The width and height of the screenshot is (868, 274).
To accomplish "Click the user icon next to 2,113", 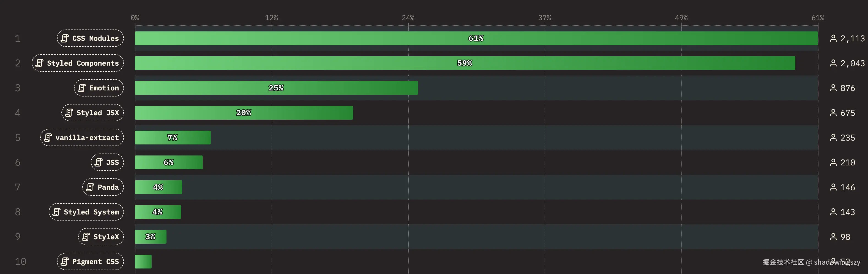I will pyautogui.click(x=833, y=39).
